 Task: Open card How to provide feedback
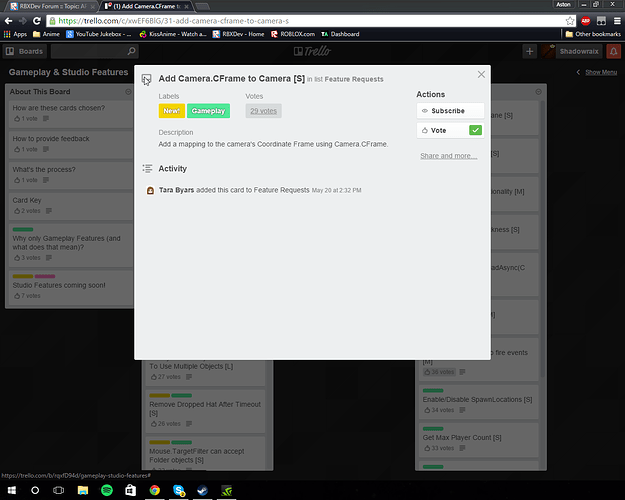71,144
